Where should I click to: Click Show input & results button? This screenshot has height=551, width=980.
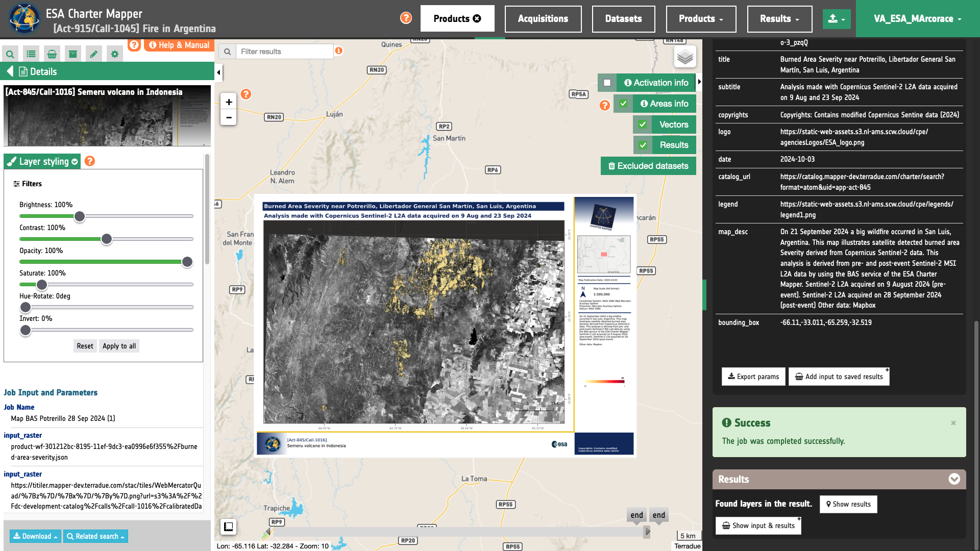758,525
